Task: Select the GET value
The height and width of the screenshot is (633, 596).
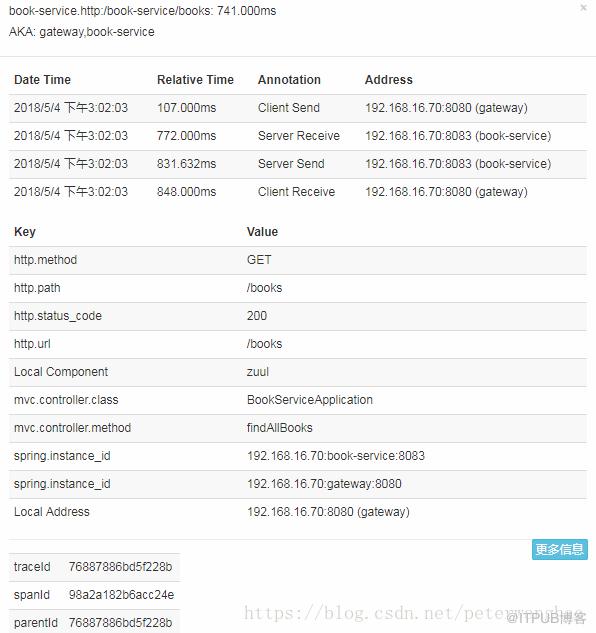Action: click(x=259, y=260)
